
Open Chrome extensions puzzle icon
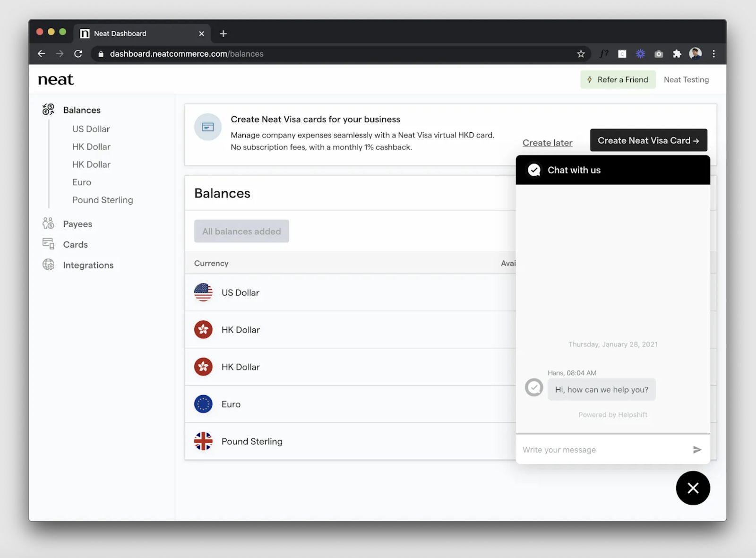[677, 54]
